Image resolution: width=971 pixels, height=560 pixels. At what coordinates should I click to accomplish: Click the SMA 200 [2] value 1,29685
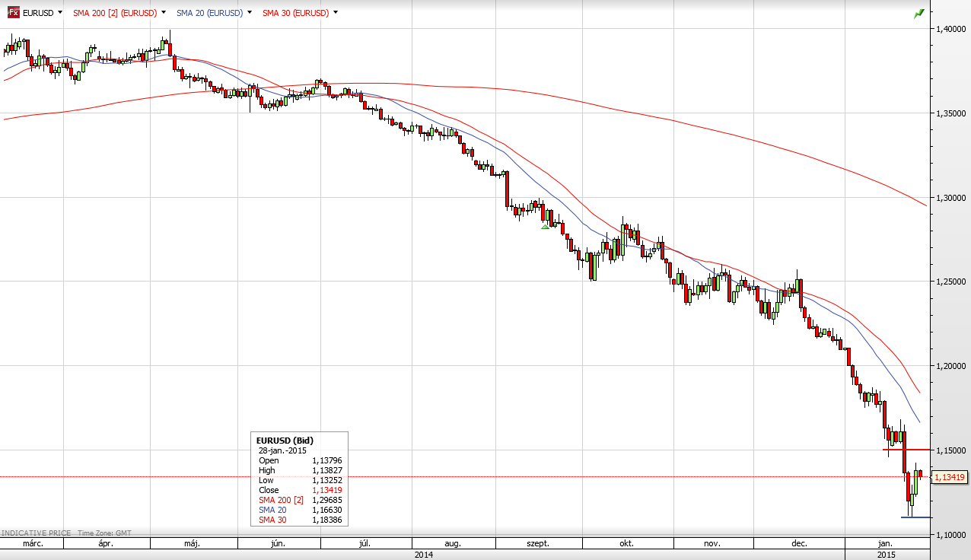pyautogui.click(x=326, y=500)
